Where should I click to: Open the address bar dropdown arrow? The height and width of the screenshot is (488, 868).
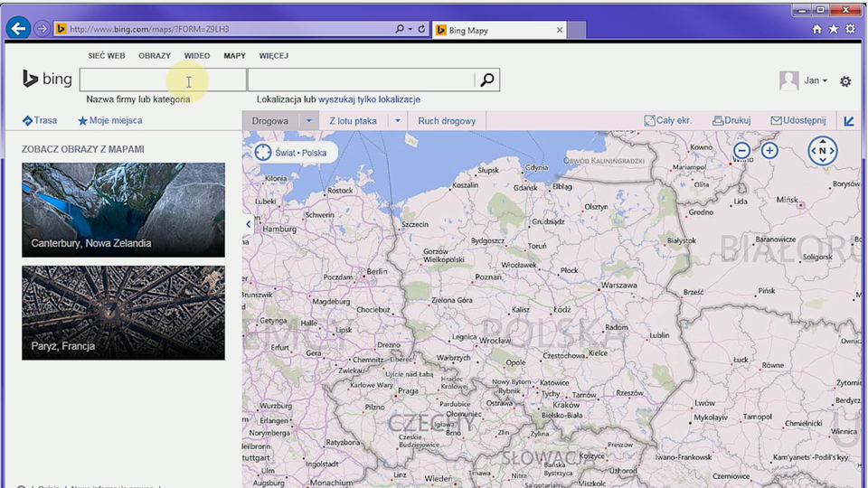pyautogui.click(x=410, y=29)
